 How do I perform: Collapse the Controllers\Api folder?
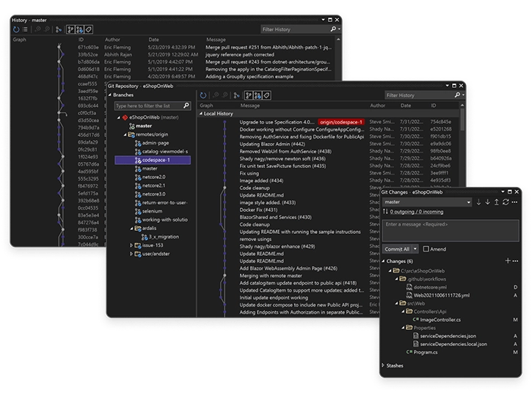[x=403, y=312]
